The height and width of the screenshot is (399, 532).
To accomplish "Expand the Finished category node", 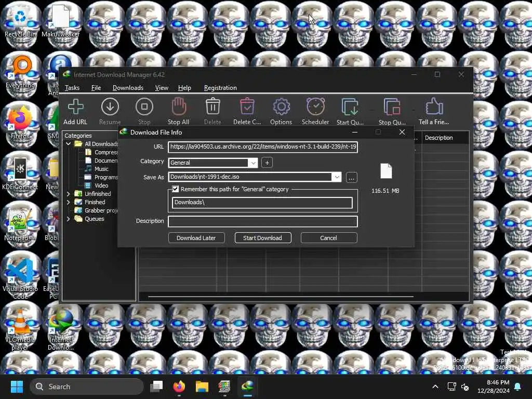I will pos(68,202).
